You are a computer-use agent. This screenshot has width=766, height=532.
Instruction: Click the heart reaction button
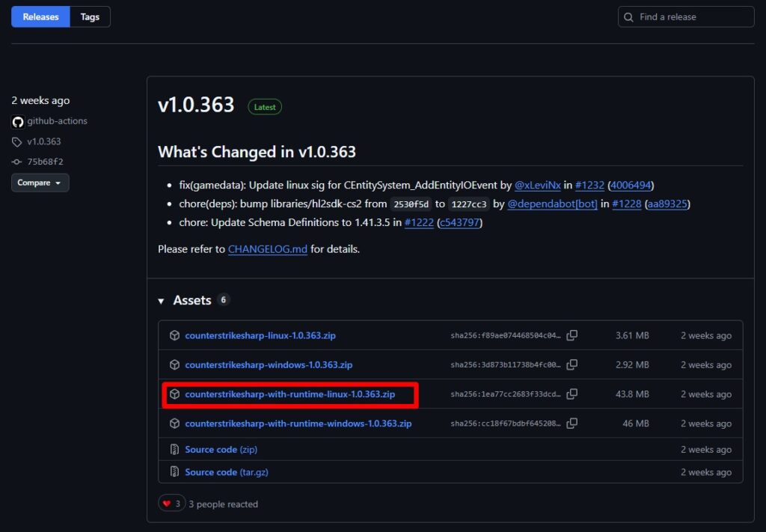171,504
